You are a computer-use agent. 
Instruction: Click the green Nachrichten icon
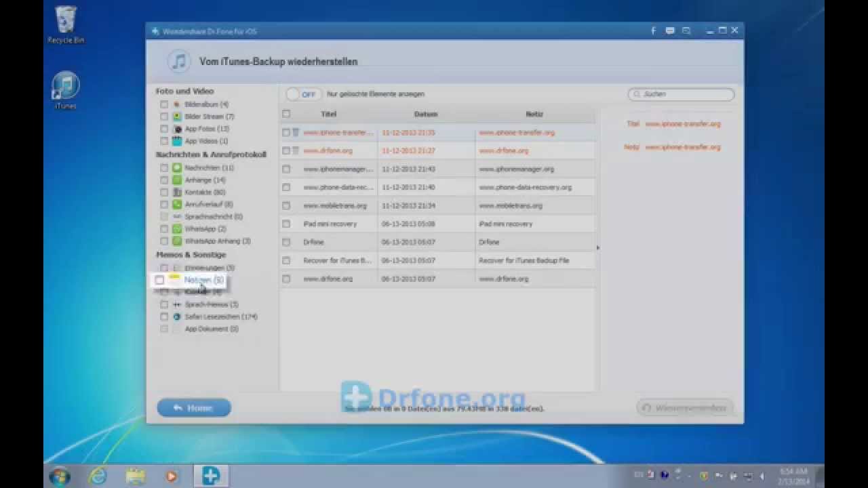click(x=177, y=167)
